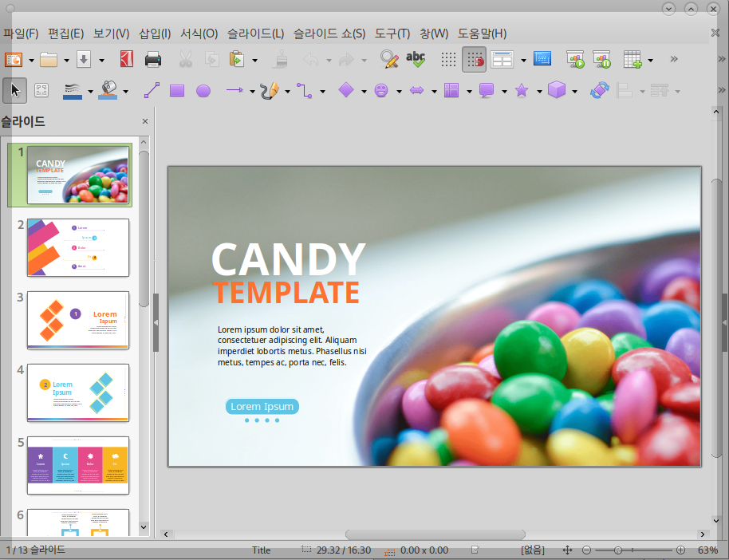This screenshot has height=560, width=729.
Task: Start slideshow from current slide
Action: pyautogui.click(x=601, y=60)
